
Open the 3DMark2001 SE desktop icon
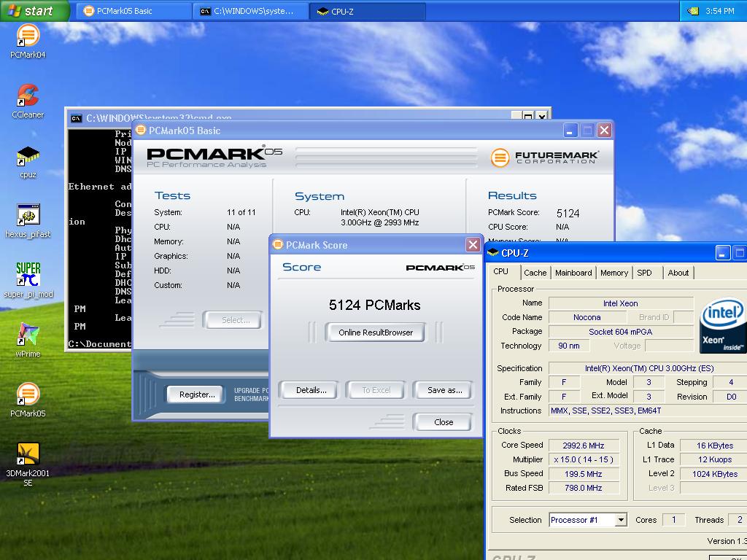pyautogui.click(x=28, y=464)
